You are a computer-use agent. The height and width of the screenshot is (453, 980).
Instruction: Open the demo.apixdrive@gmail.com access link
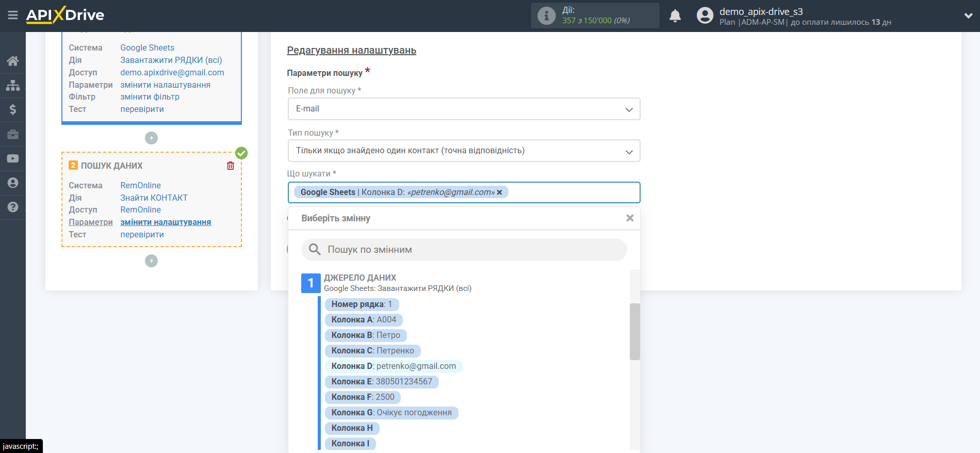172,72
